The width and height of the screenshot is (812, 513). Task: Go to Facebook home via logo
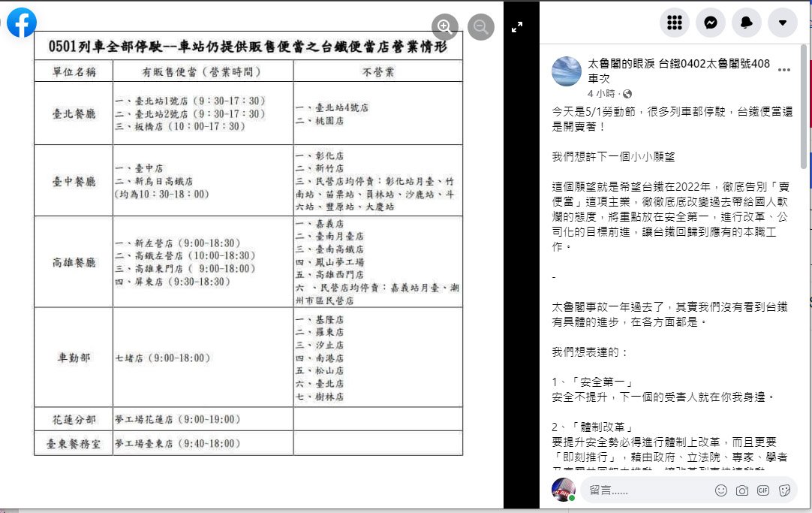[x=21, y=23]
